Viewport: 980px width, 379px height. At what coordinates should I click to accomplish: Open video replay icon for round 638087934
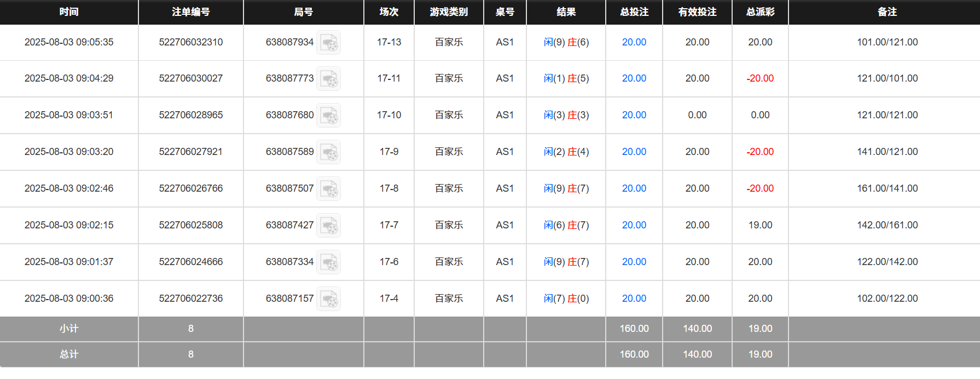point(329,43)
